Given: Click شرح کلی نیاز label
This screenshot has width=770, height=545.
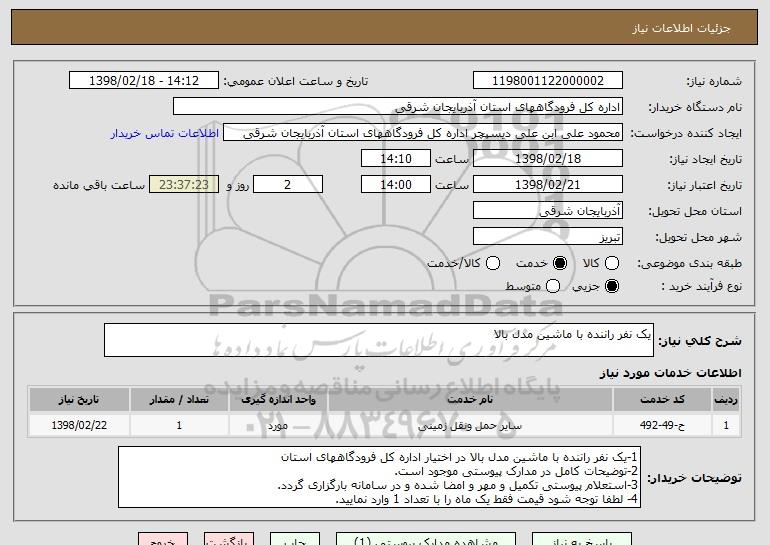Looking at the screenshot, I should point(700,341).
